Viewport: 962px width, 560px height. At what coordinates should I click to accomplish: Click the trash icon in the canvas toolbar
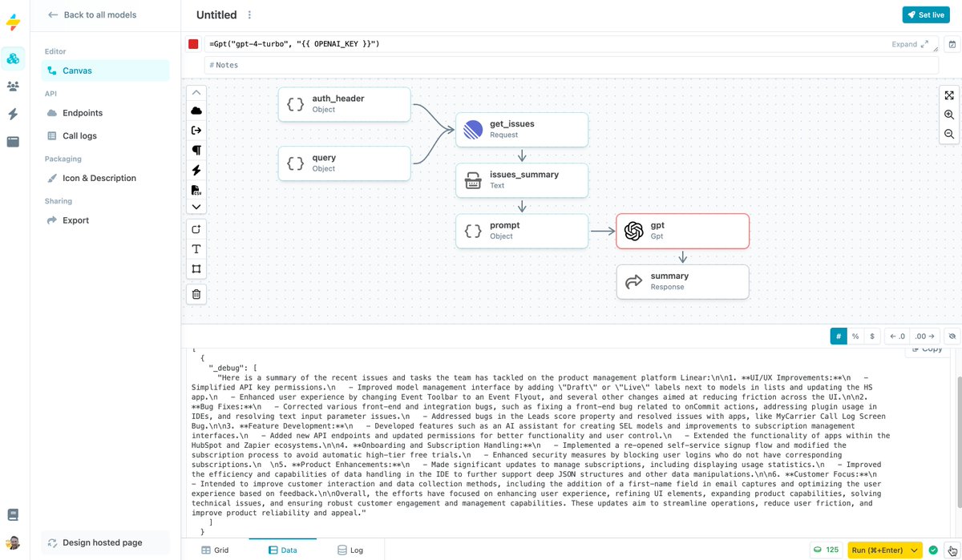pos(196,294)
